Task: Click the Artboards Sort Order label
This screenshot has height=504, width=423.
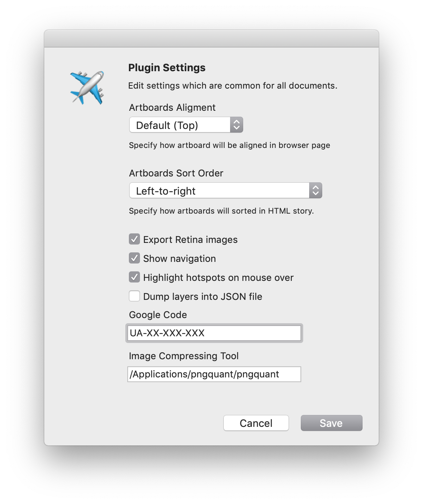Action: pyautogui.click(x=176, y=173)
